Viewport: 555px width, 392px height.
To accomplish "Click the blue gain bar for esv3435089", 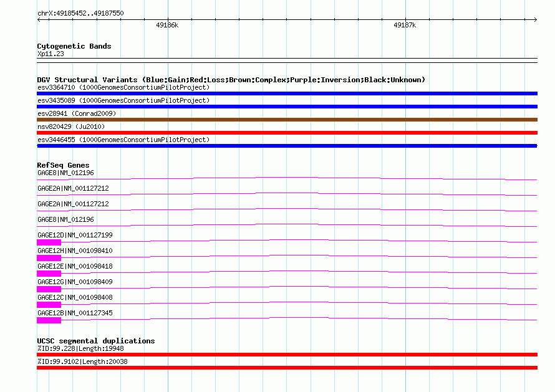I will click(287, 107).
